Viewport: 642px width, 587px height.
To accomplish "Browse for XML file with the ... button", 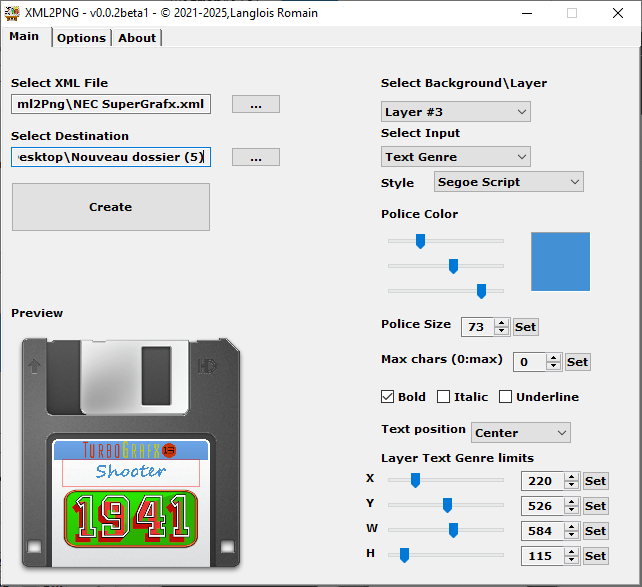I will [256, 104].
